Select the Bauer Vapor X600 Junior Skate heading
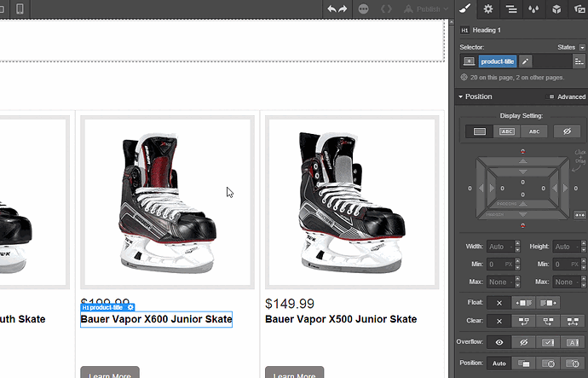This screenshot has width=588, height=378. point(157,319)
